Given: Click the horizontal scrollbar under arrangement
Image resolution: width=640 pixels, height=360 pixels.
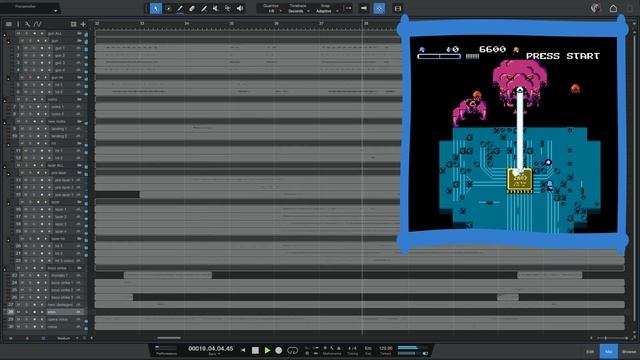Looking at the screenshot, I should 169,338.
